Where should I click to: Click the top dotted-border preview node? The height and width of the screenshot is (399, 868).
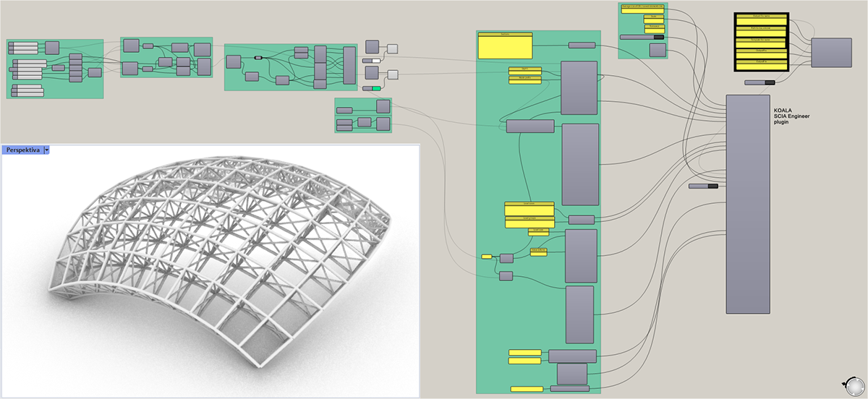(x=392, y=48)
